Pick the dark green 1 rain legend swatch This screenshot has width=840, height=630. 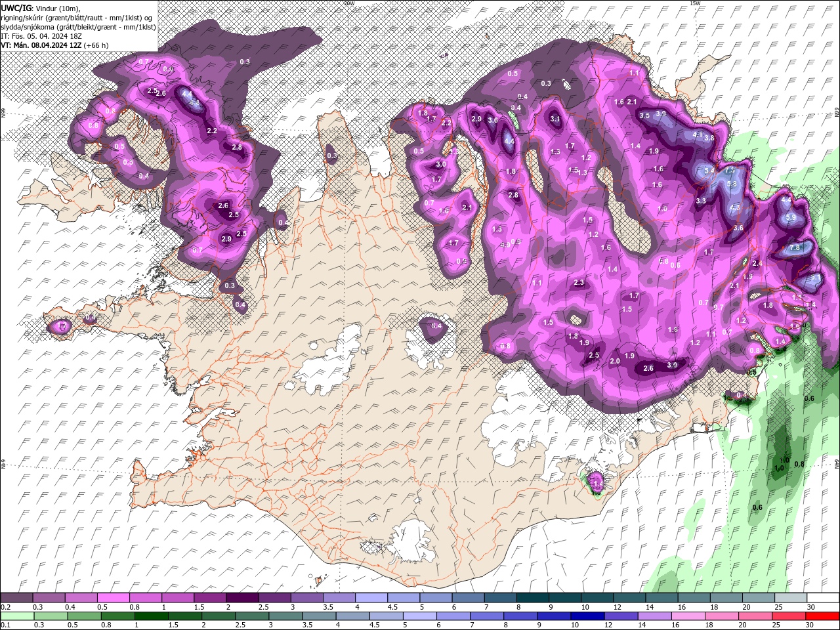pos(151,616)
